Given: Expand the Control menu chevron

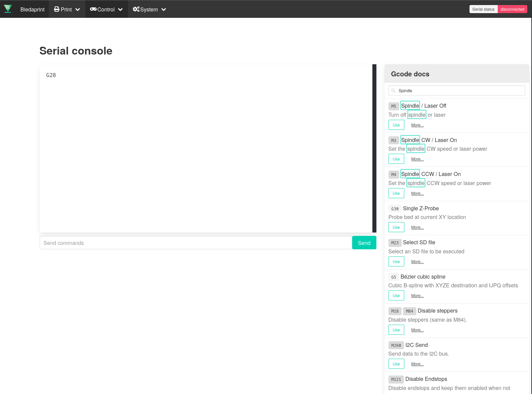Looking at the screenshot, I should tap(120, 10).
